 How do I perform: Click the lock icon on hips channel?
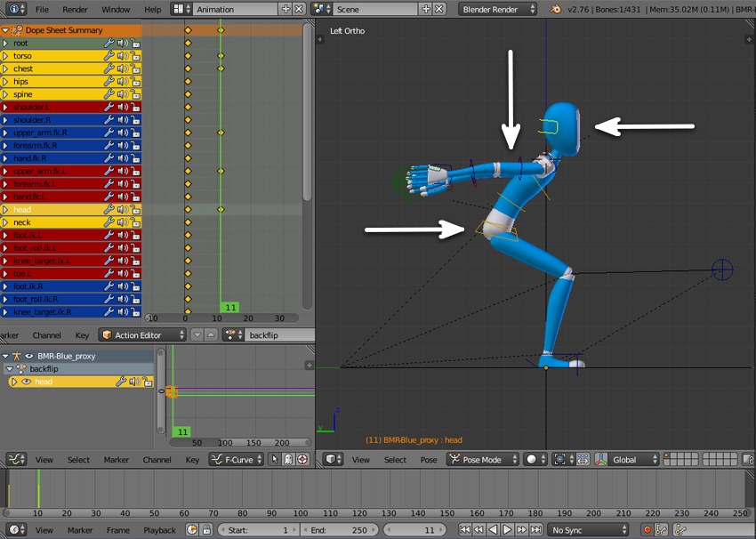pyautogui.click(x=135, y=82)
